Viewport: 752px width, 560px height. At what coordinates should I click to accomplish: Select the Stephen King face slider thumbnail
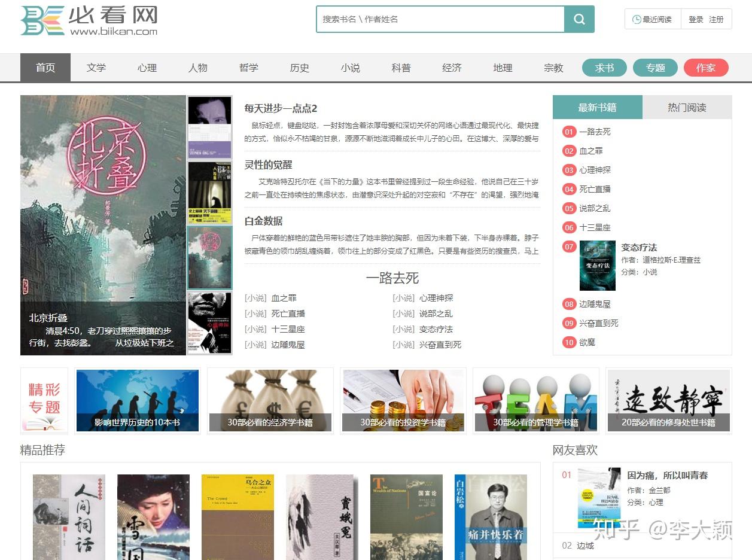coord(209,127)
